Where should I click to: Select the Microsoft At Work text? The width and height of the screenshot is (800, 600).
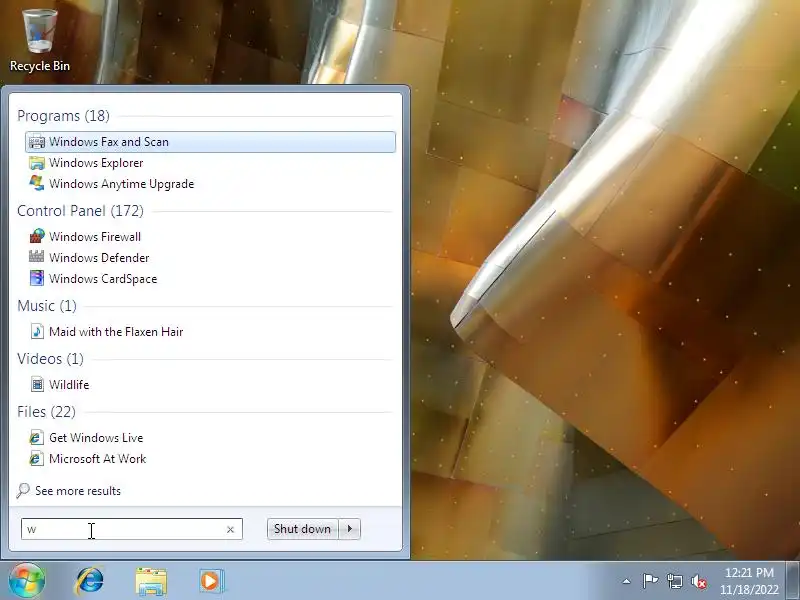click(97, 459)
